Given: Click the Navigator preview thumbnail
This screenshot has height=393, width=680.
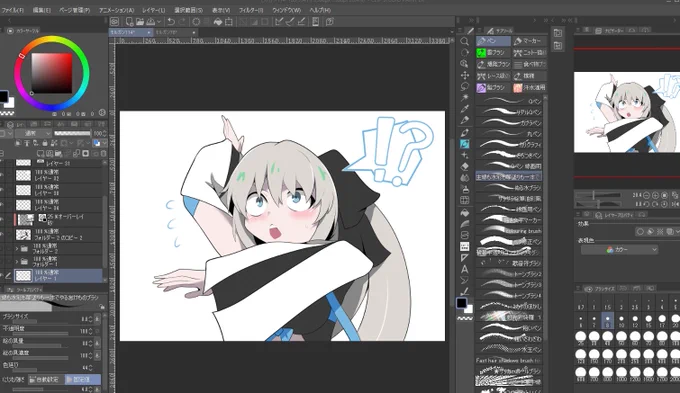Looking at the screenshot, I should (x=627, y=112).
